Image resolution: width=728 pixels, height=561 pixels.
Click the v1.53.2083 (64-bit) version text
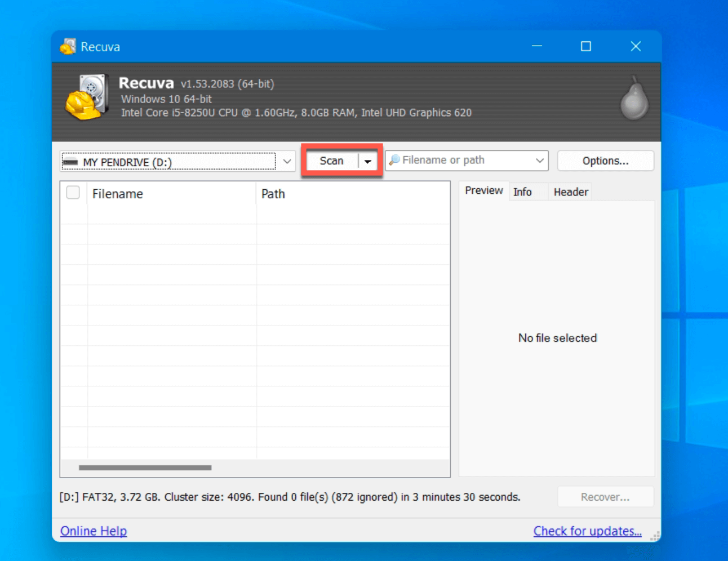(227, 84)
